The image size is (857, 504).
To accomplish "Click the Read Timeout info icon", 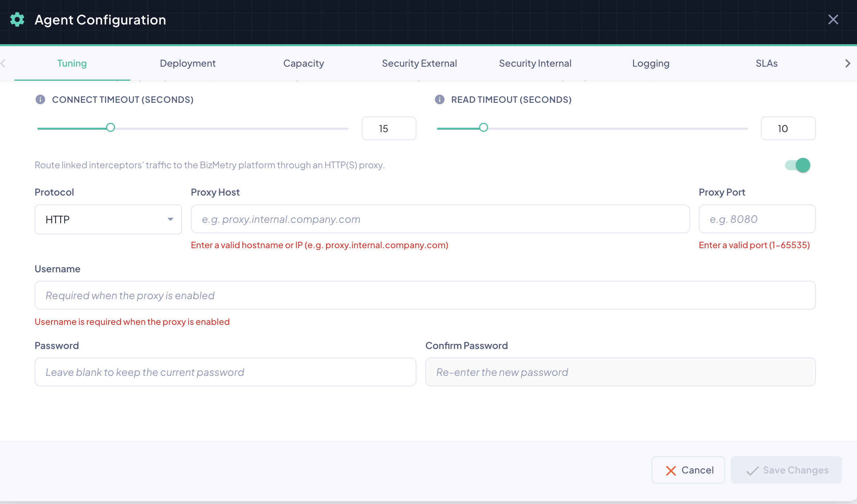I will pos(440,100).
